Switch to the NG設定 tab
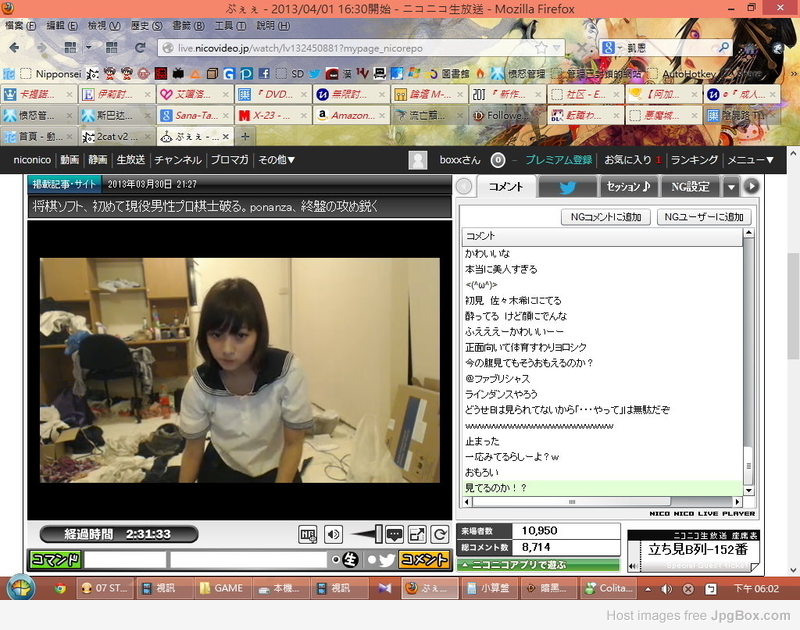 pyautogui.click(x=690, y=187)
